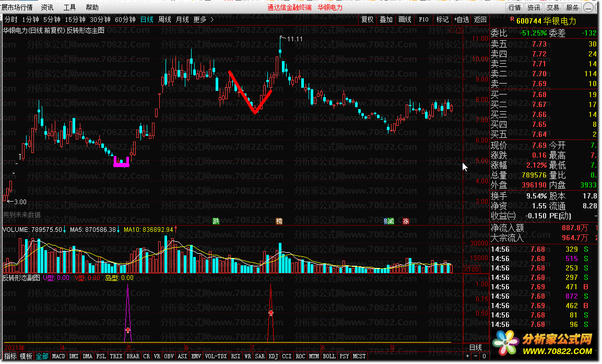This screenshot has height=364, width=602.
Task: Switch sub-chart to KDJ indicator
Action: (x=274, y=356)
